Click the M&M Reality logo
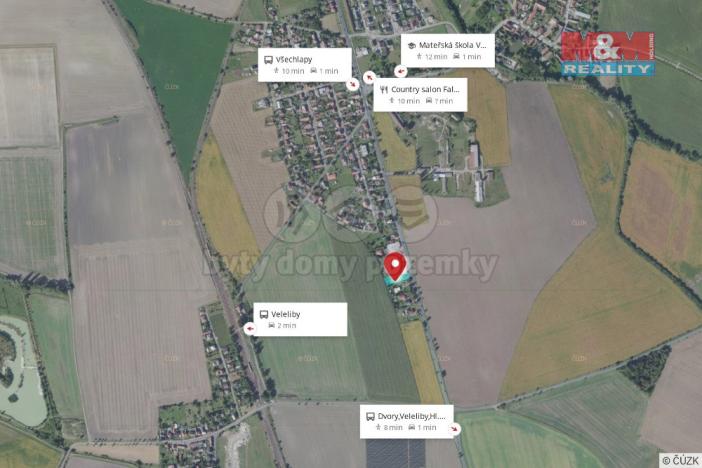This screenshot has width=702, height=468. tap(608, 54)
